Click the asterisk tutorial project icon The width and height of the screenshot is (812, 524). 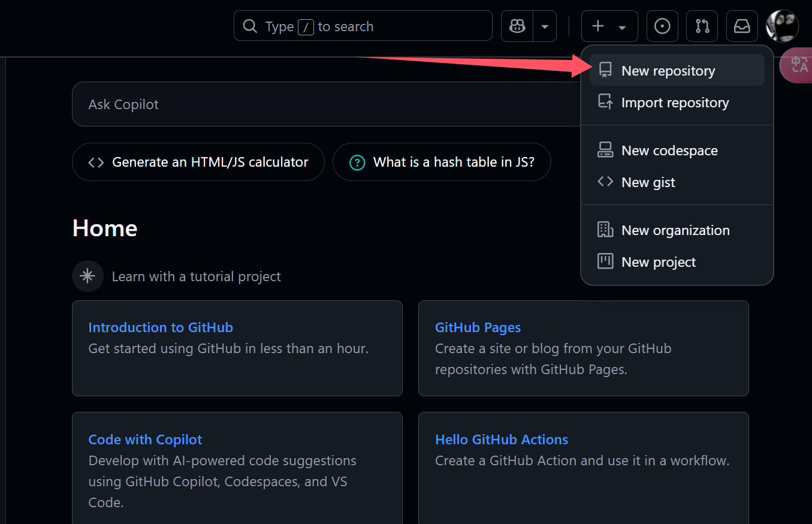point(87,276)
